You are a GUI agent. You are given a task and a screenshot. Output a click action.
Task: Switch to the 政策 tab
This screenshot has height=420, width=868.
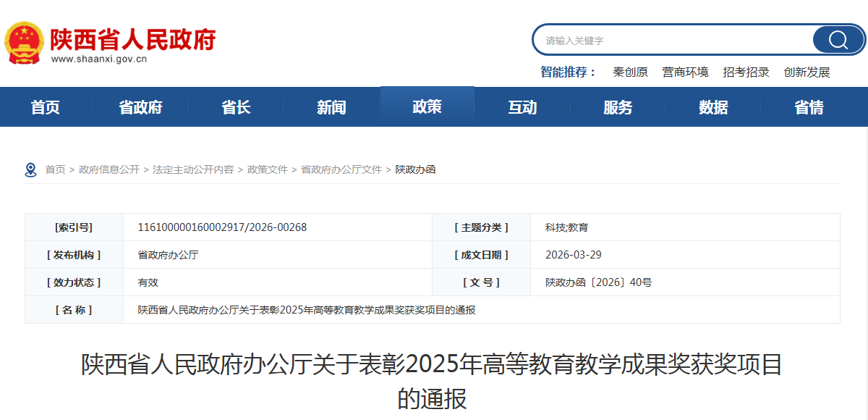(427, 106)
